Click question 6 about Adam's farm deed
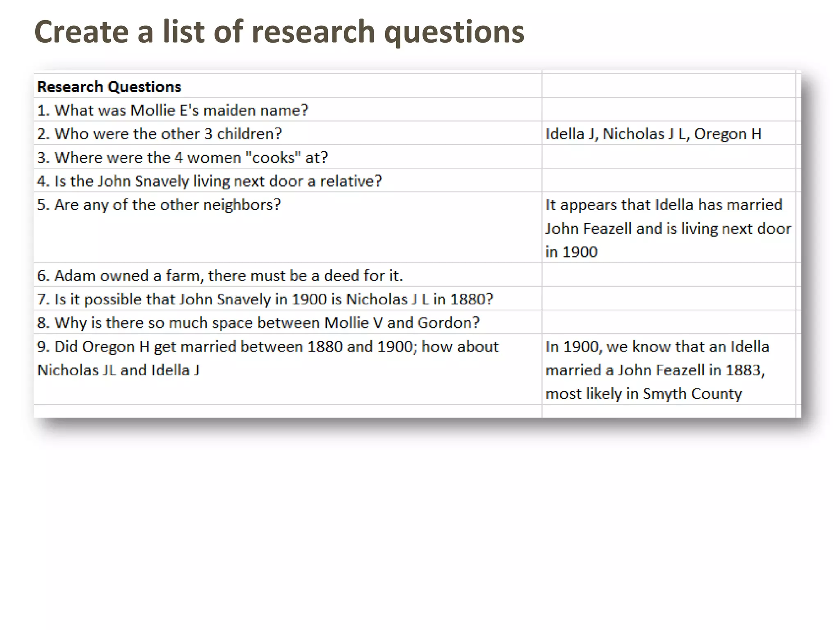Image resolution: width=840 pixels, height=630 pixels. pyautogui.click(x=288, y=275)
